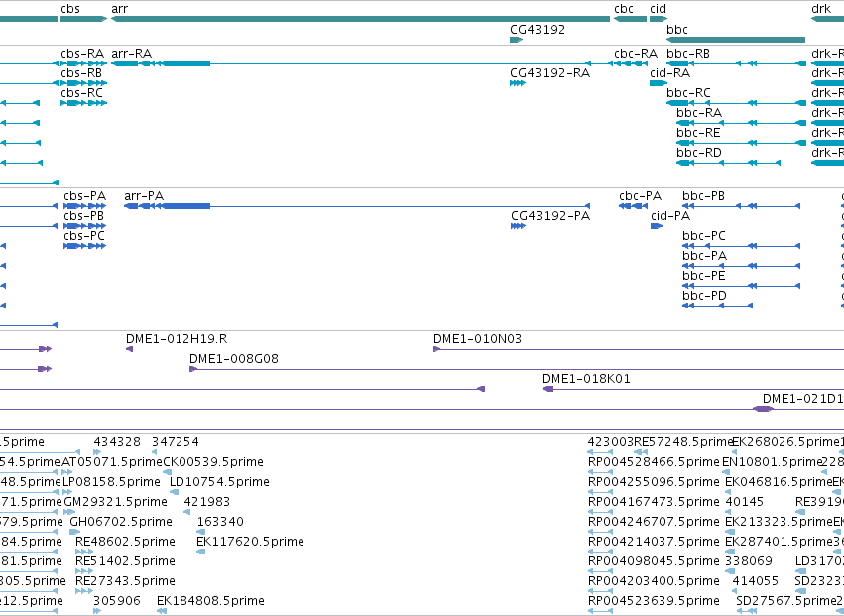
Task: Open EST LP08158.5prime
Action: click(x=111, y=482)
